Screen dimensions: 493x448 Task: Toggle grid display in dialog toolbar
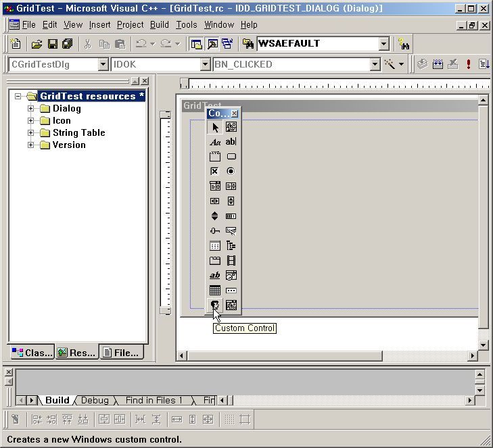tap(228, 420)
